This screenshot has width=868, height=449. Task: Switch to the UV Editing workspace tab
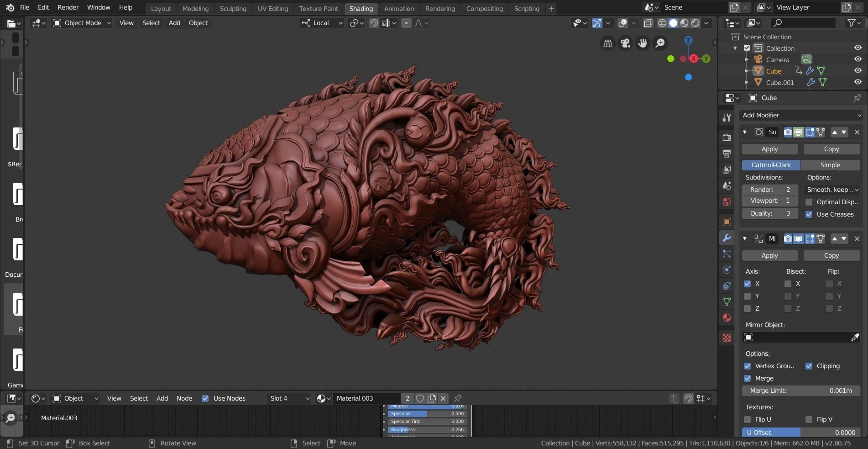click(x=272, y=8)
